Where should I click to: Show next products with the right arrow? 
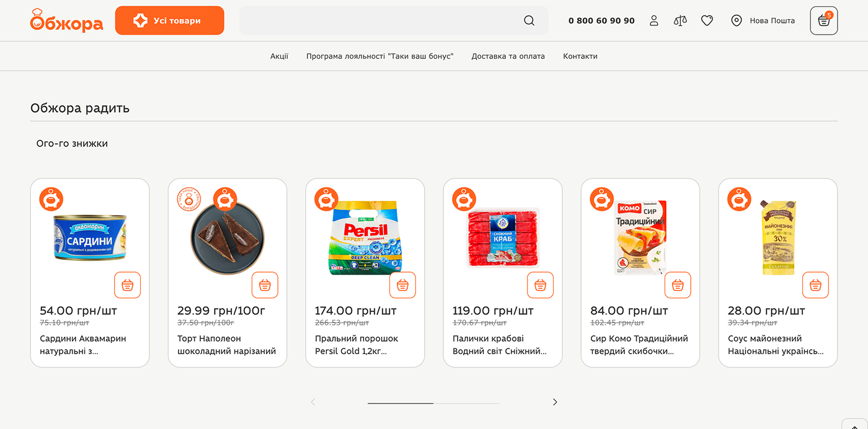555,402
